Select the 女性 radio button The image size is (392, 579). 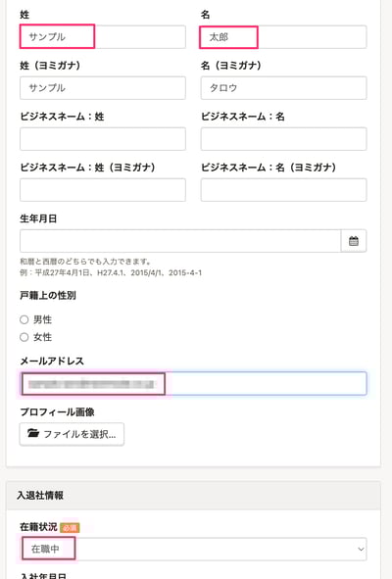click(x=24, y=337)
